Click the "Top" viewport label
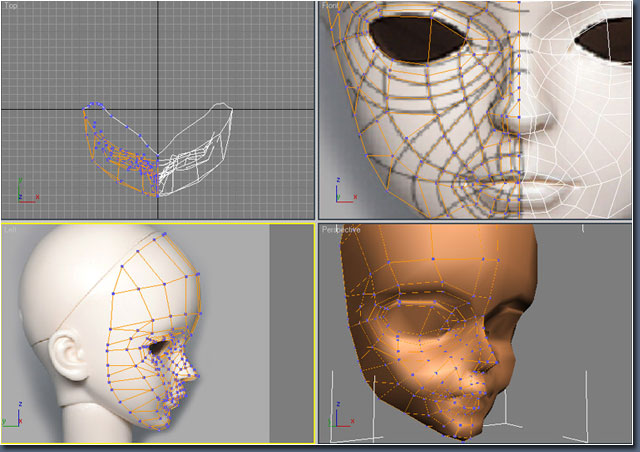The width and height of the screenshot is (640, 452). [x=11, y=6]
